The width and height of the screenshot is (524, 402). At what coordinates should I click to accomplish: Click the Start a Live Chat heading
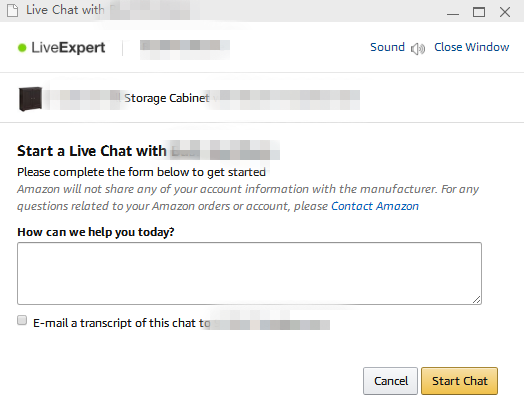(x=92, y=151)
